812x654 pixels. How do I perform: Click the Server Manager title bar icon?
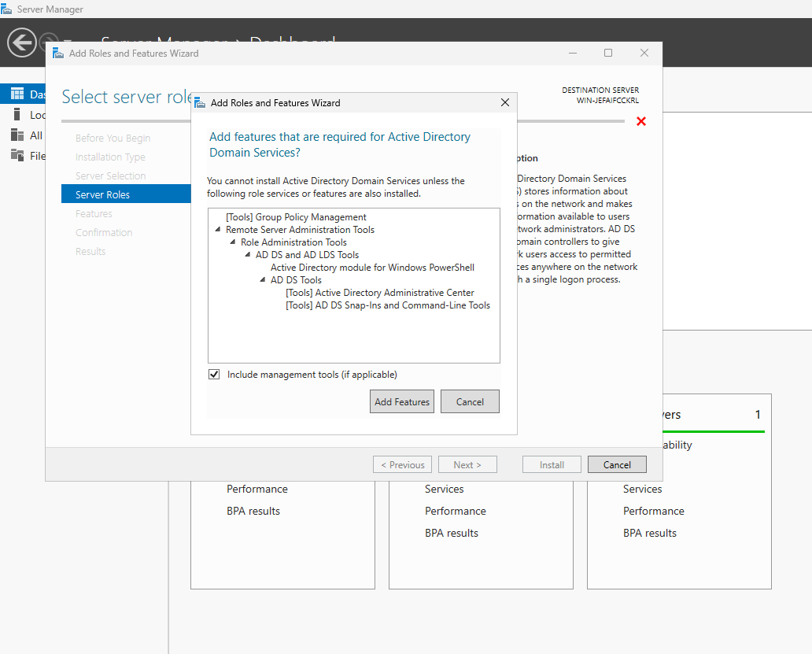[6, 9]
